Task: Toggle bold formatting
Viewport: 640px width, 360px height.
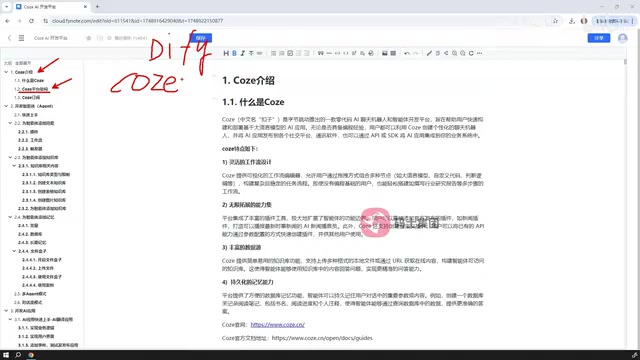Action: coord(234,53)
